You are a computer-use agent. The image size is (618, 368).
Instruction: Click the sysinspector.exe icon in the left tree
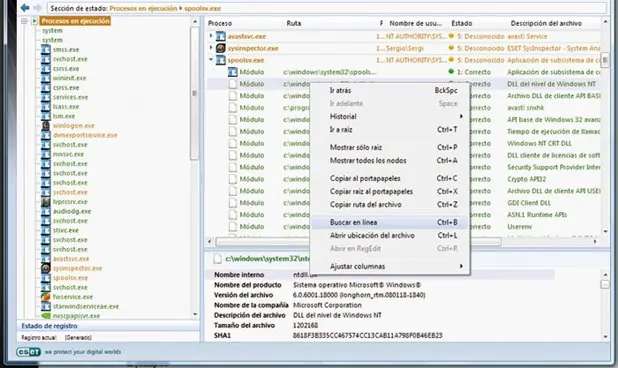[46, 268]
